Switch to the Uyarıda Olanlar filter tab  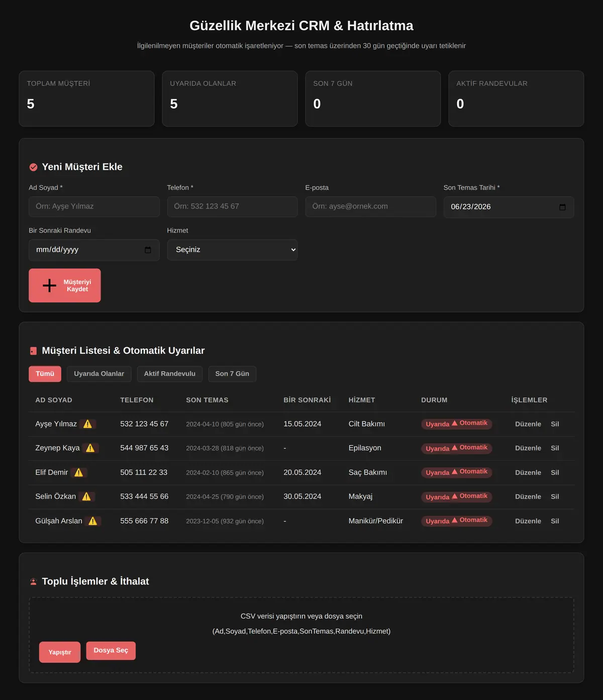pyautogui.click(x=99, y=374)
